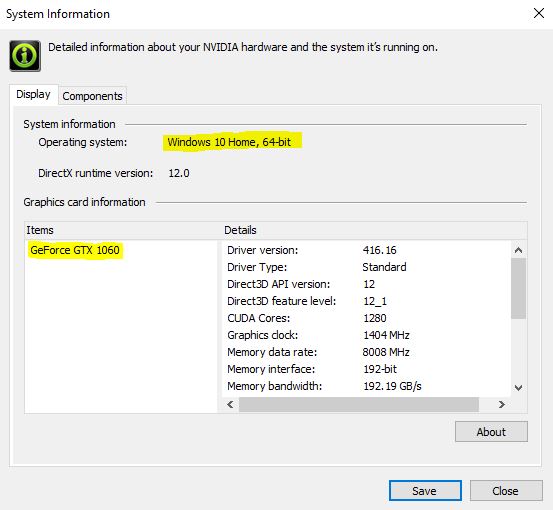
Task: Click the green NVIDIA info icon
Action: click(x=25, y=56)
